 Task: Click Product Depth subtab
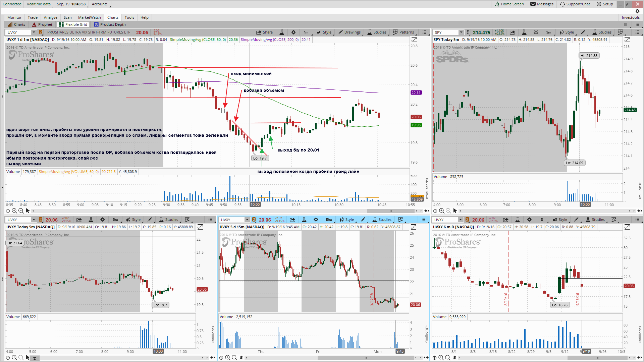click(110, 24)
